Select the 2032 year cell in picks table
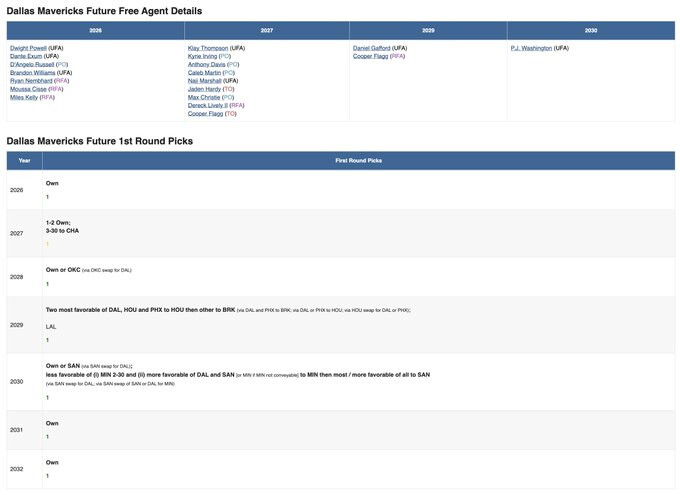 [24, 469]
